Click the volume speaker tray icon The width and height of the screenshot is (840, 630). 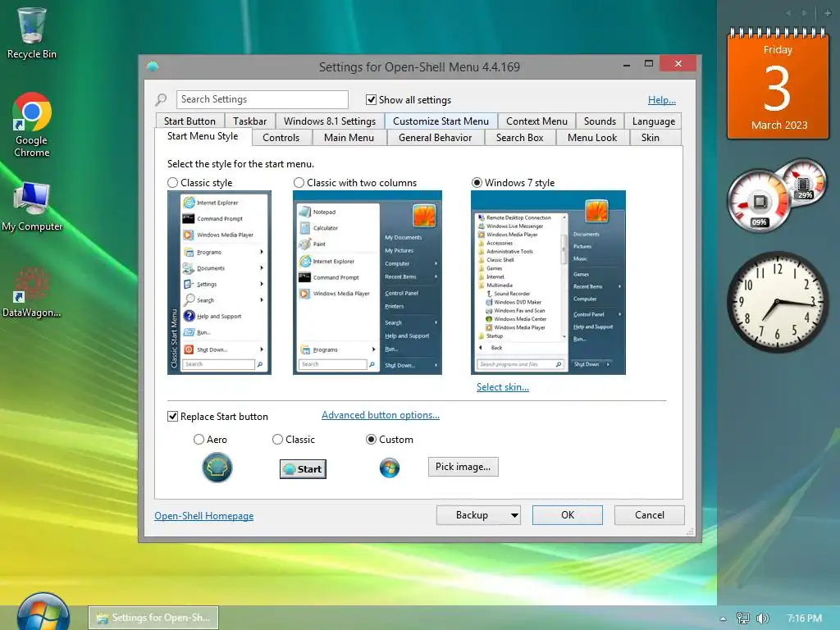tap(762, 619)
